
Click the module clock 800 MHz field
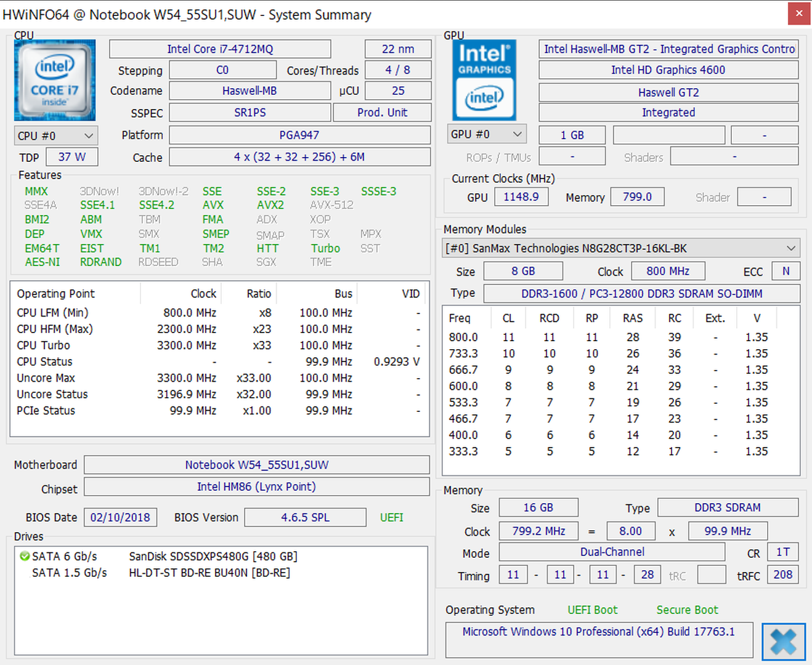pyautogui.click(x=668, y=271)
